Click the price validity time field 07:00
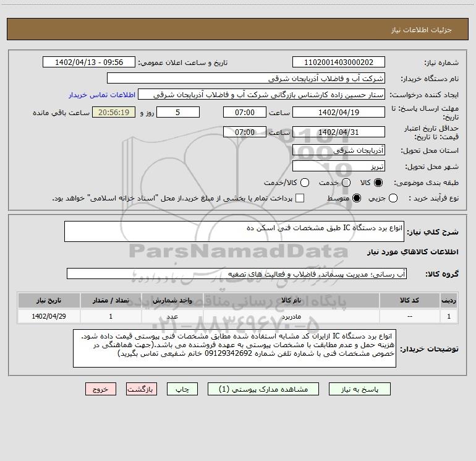This screenshot has height=461, width=476. (x=245, y=132)
